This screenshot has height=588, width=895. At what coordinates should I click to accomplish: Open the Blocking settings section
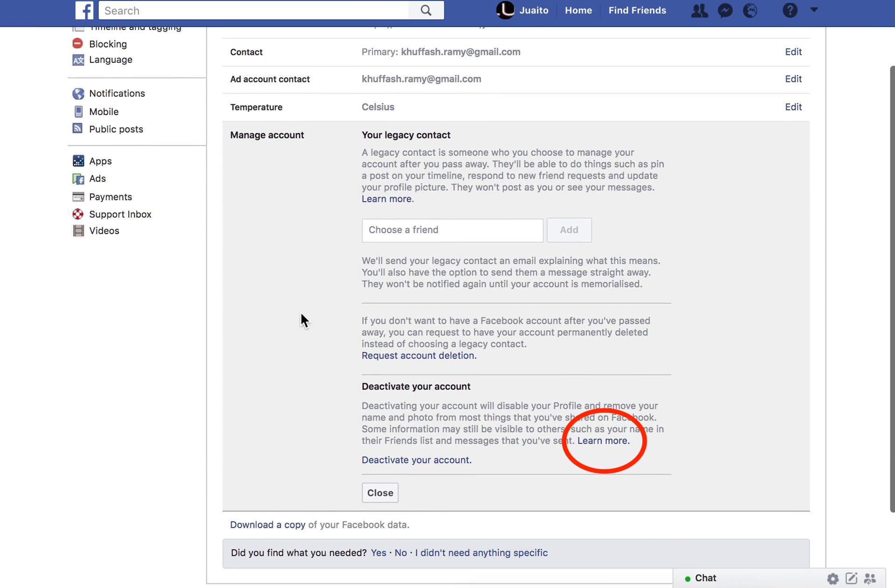108,44
